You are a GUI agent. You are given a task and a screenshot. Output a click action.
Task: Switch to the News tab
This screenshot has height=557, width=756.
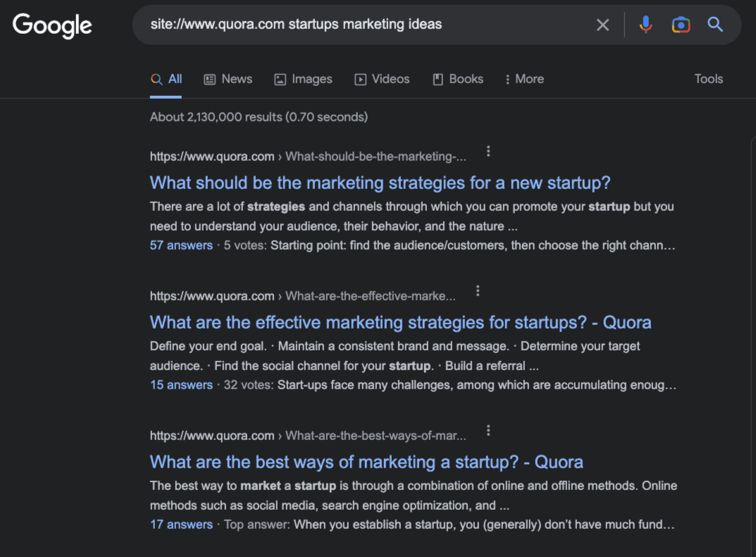tap(228, 79)
